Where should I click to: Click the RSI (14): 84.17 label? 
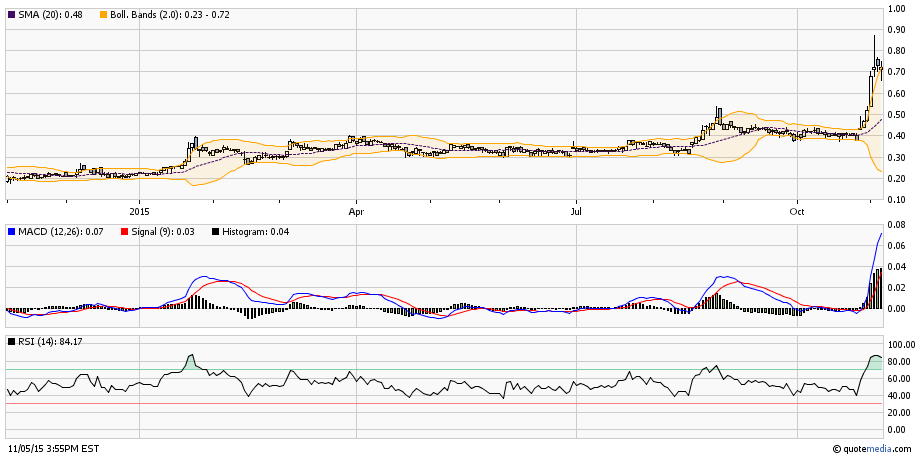click(x=48, y=342)
